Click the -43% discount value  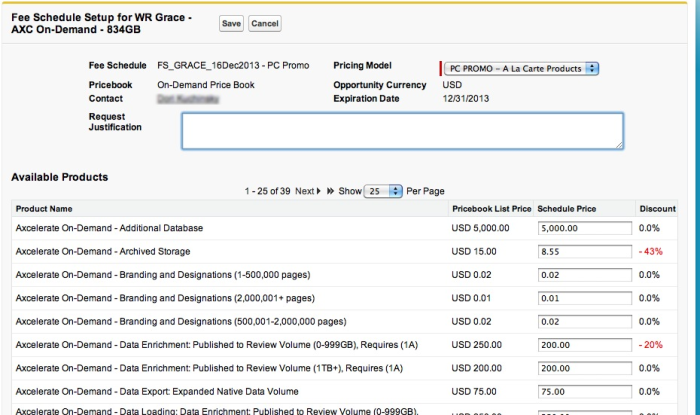click(x=650, y=251)
